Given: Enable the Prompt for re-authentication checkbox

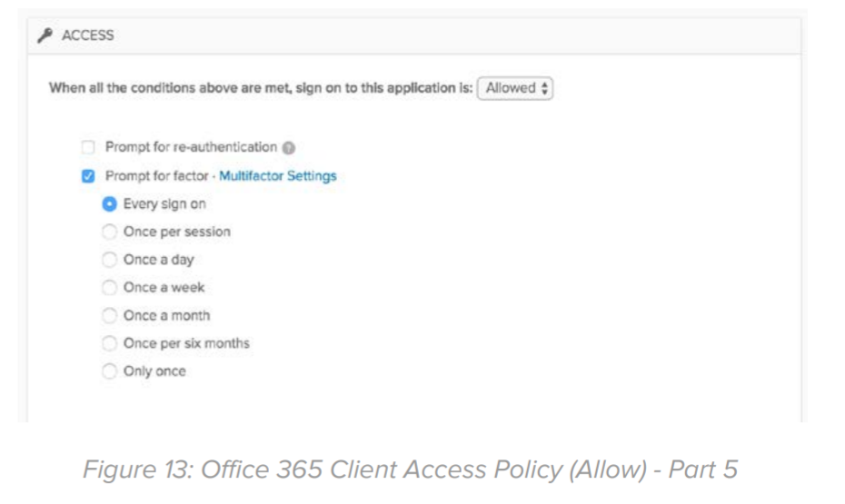Looking at the screenshot, I should [89, 147].
